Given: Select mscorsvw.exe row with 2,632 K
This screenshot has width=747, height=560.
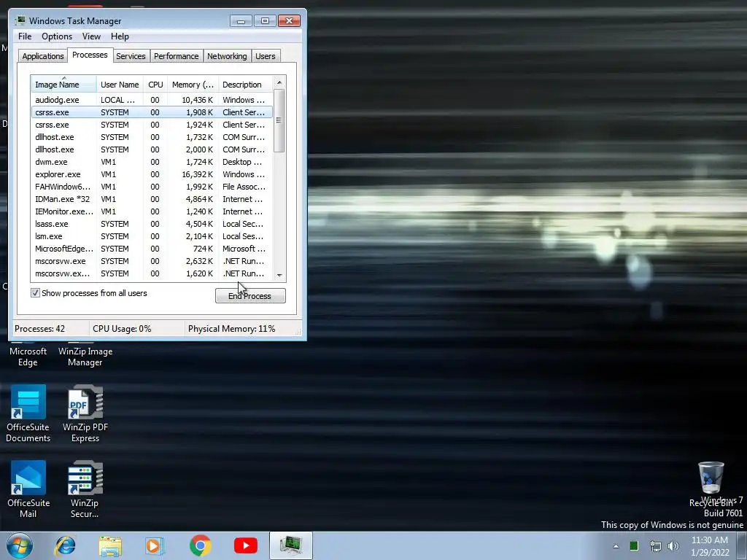Looking at the screenshot, I should pos(152,261).
